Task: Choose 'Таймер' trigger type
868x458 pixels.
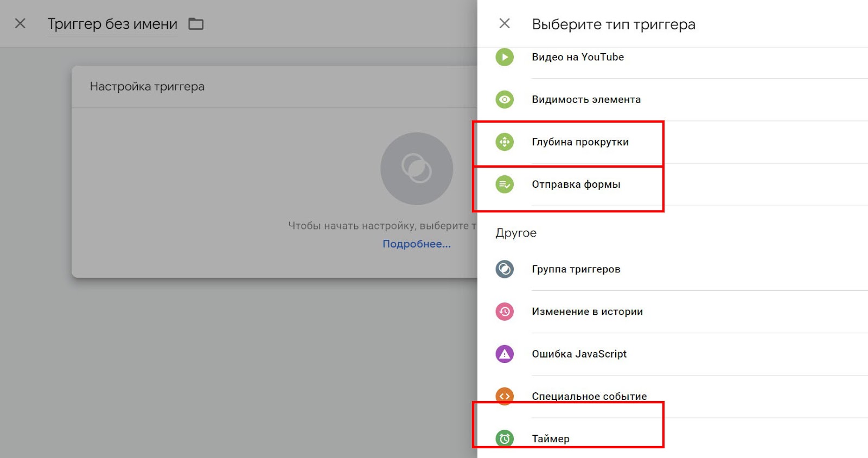Action: pyautogui.click(x=551, y=438)
